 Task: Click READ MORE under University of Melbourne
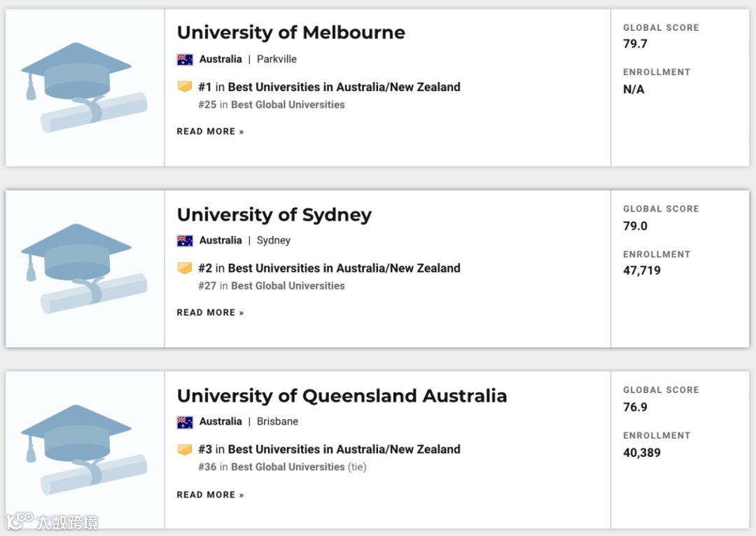click(x=210, y=132)
